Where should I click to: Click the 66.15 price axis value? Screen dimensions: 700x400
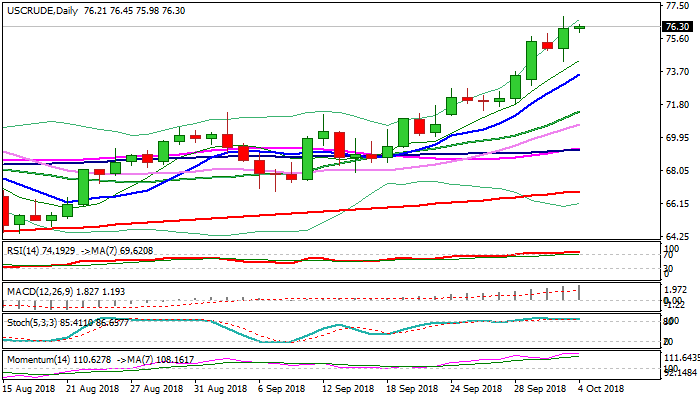click(676, 203)
